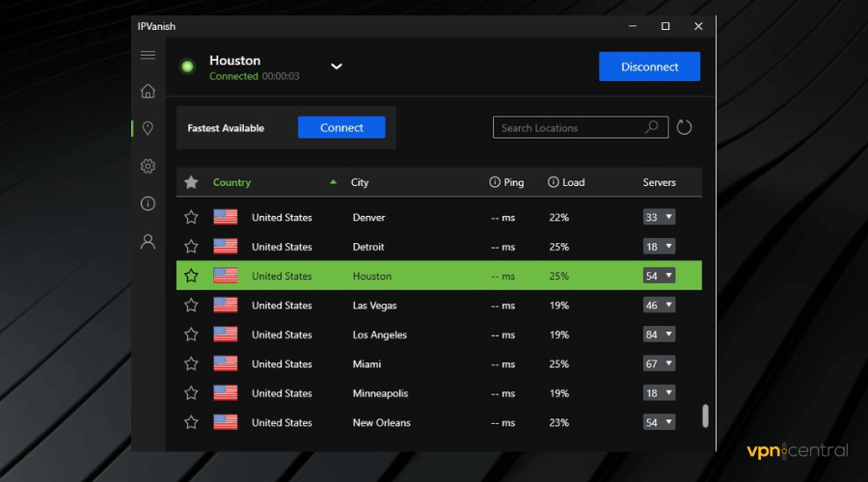Favorite the Denver server

(191, 217)
